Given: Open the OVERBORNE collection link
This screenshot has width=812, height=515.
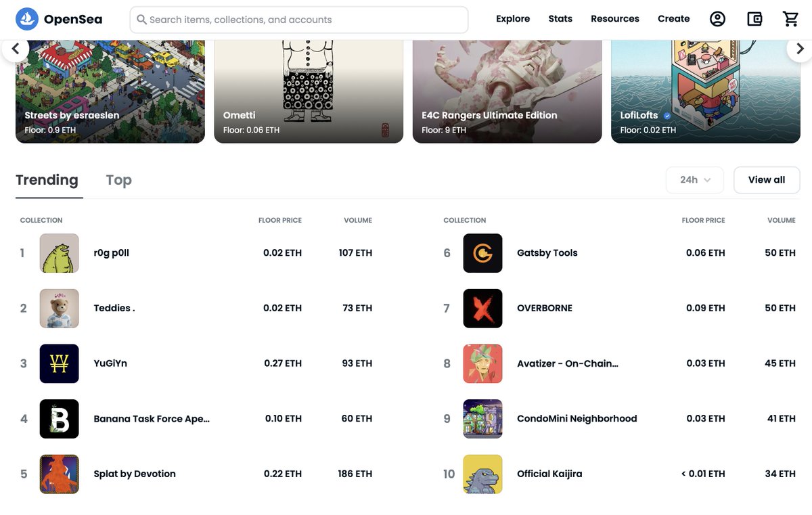Looking at the screenshot, I should [x=545, y=309].
